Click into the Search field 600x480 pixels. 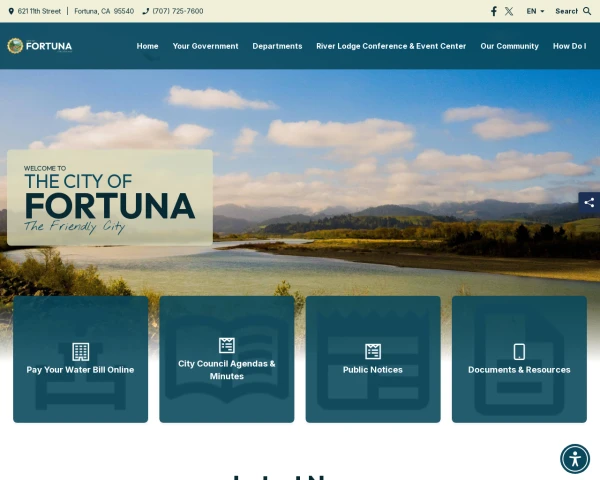pos(566,11)
